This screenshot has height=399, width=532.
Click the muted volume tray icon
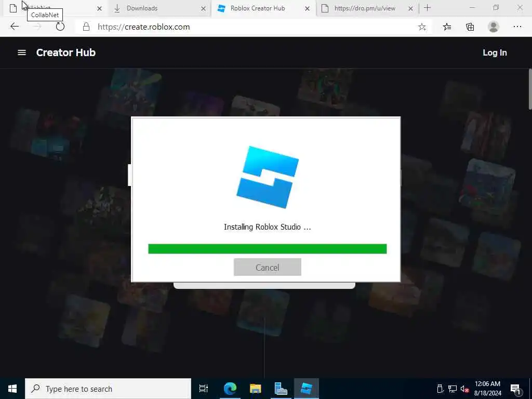point(465,389)
